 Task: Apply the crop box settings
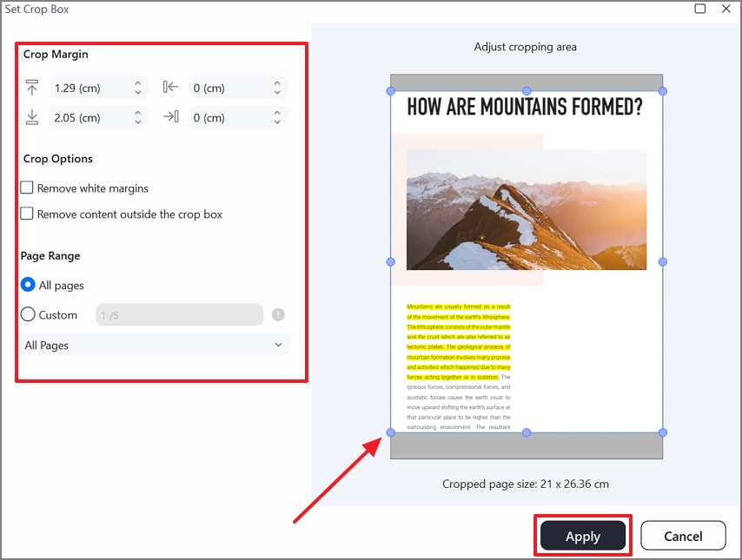582,536
